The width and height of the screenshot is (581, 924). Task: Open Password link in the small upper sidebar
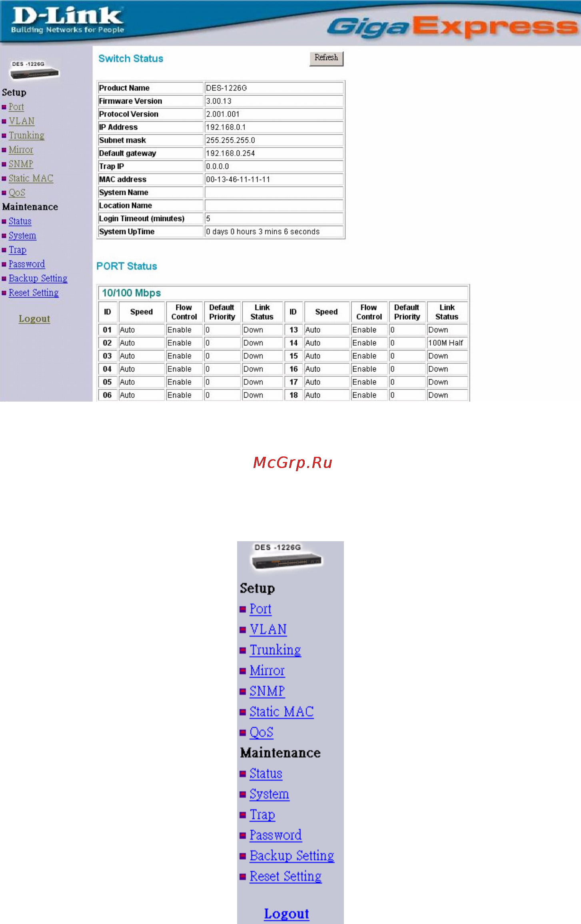(x=27, y=264)
